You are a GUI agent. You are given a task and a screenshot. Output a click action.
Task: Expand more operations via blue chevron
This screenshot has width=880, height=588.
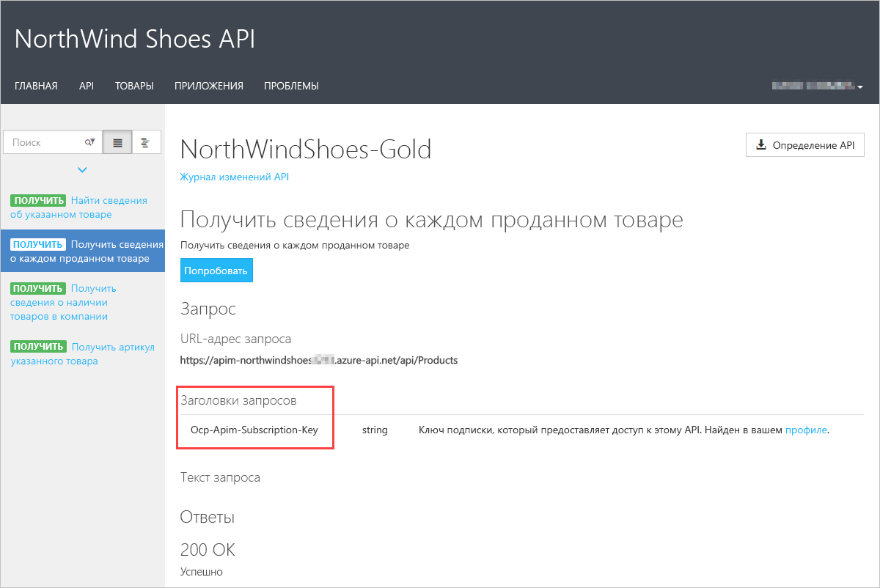point(82,169)
